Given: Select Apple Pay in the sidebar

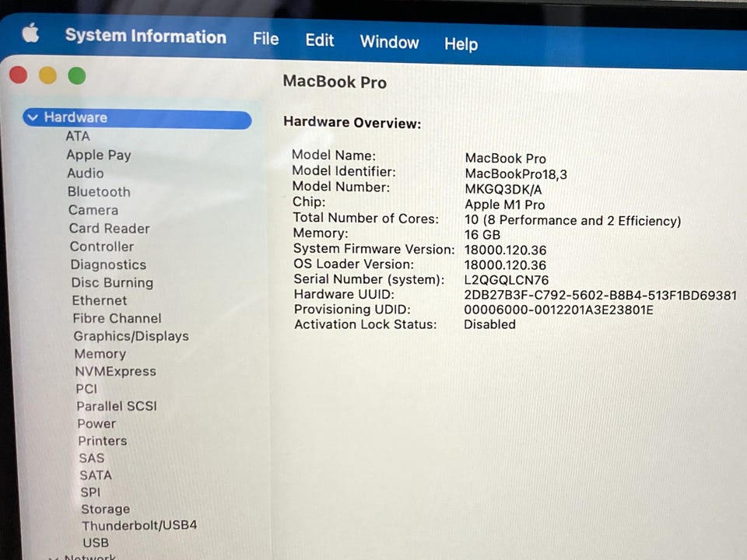Looking at the screenshot, I should (x=99, y=155).
